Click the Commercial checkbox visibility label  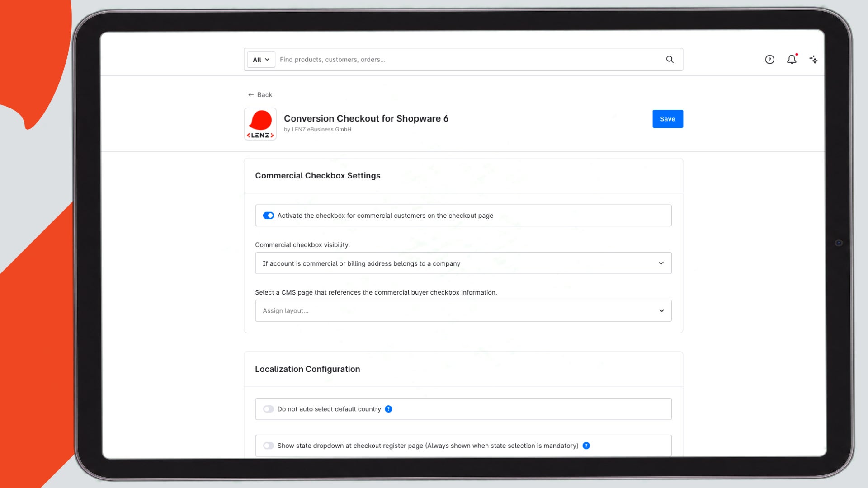coord(302,245)
